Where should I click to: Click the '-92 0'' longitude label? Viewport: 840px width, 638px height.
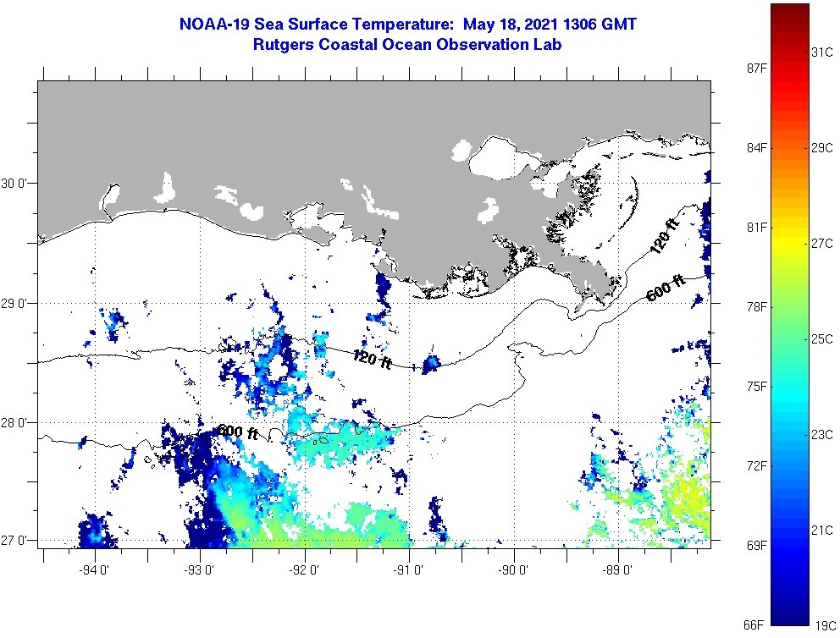click(x=304, y=570)
